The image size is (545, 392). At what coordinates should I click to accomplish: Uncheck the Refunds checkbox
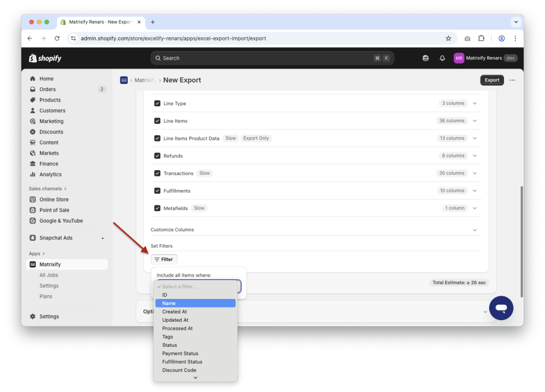coord(157,155)
